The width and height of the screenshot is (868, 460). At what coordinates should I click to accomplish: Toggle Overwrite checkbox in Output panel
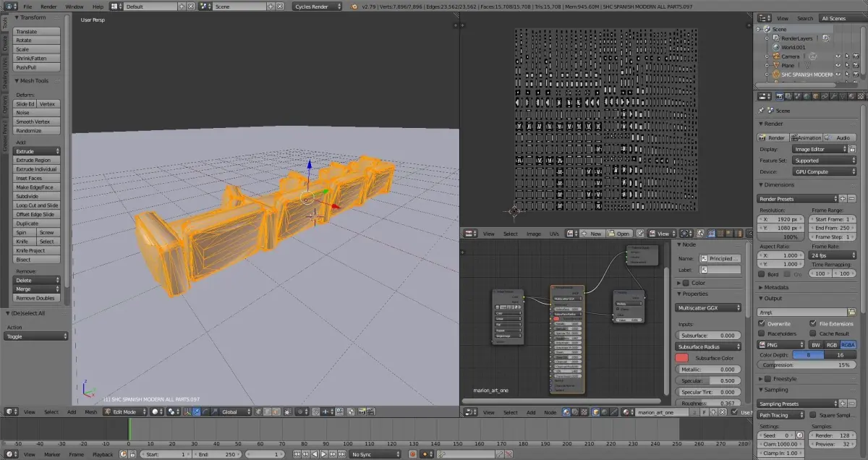click(x=762, y=323)
